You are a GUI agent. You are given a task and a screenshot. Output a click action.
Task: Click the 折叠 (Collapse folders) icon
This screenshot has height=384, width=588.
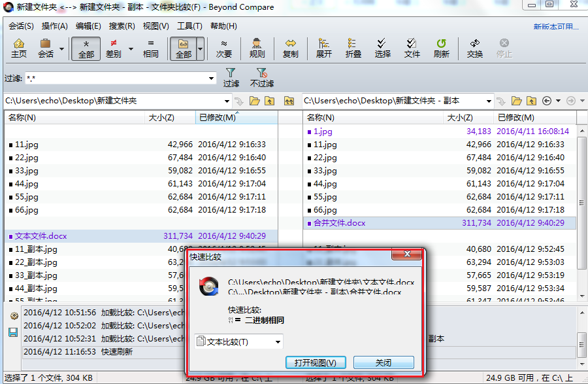(353, 48)
